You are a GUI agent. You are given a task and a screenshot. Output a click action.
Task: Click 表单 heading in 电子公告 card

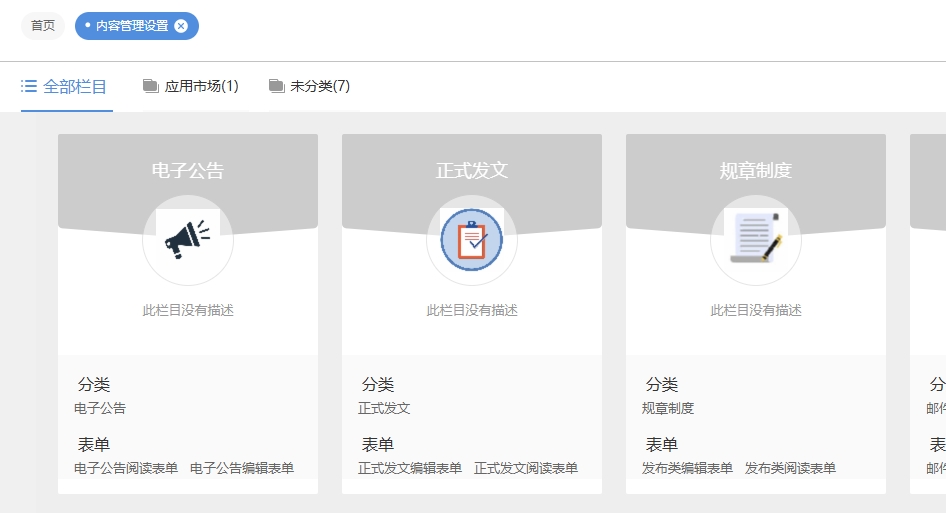click(94, 445)
